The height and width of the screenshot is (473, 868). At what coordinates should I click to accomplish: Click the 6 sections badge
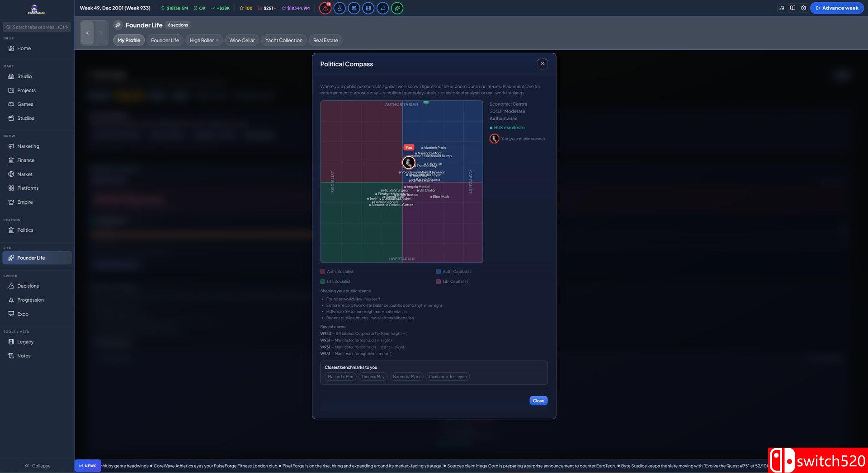click(178, 25)
